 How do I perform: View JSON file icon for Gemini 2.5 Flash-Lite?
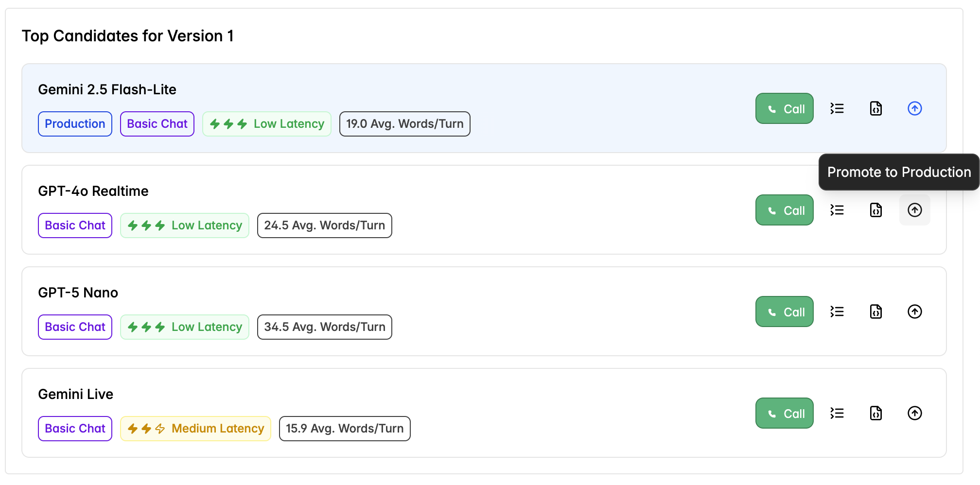coord(876,108)
